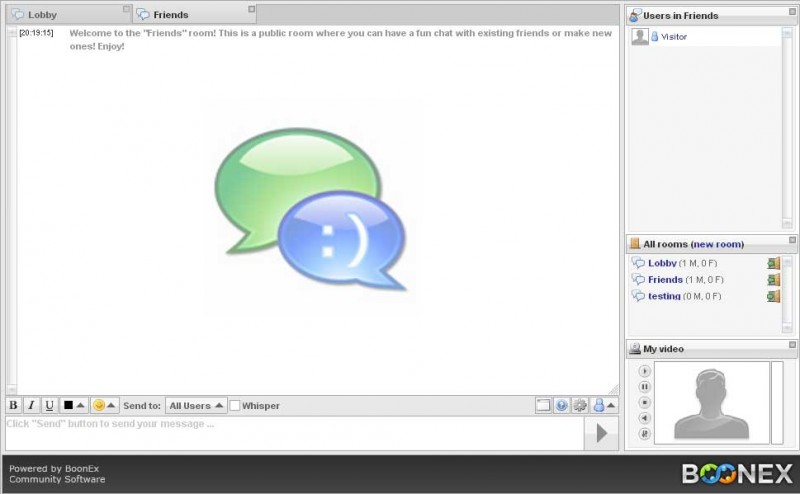Click the window mode icon in toolbar
Screen dimensions: 800x494
click(x=543, y=405)
